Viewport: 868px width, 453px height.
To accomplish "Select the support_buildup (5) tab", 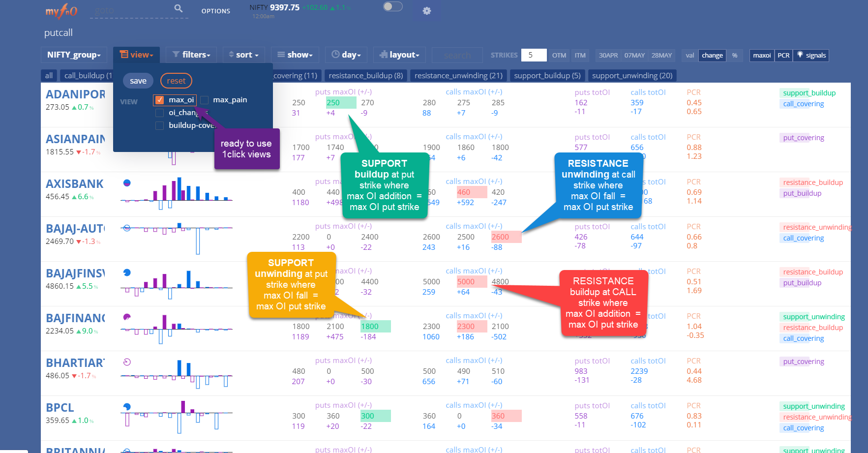I will pos(547,75).
